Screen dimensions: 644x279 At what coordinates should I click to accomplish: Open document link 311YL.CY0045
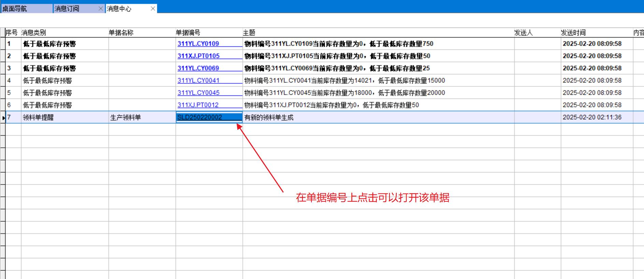(x=198, y=93)
